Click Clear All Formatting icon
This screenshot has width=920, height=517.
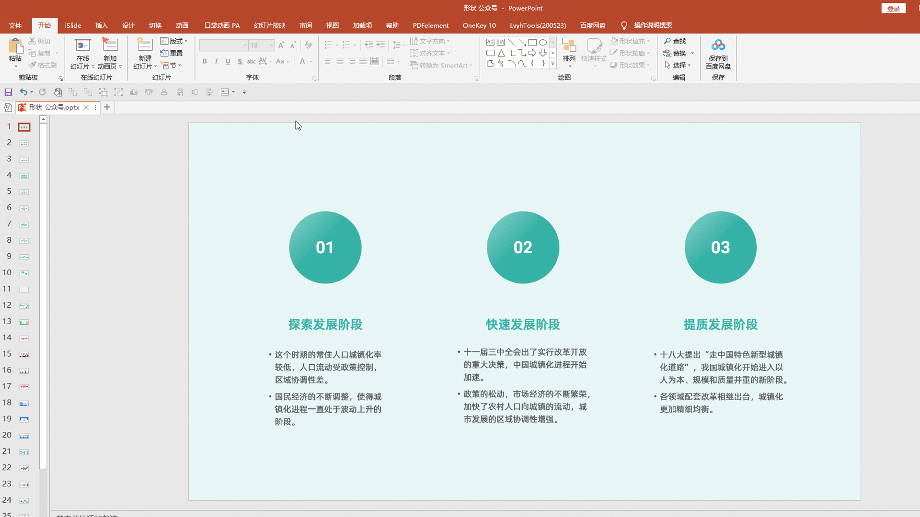(308, 45)
